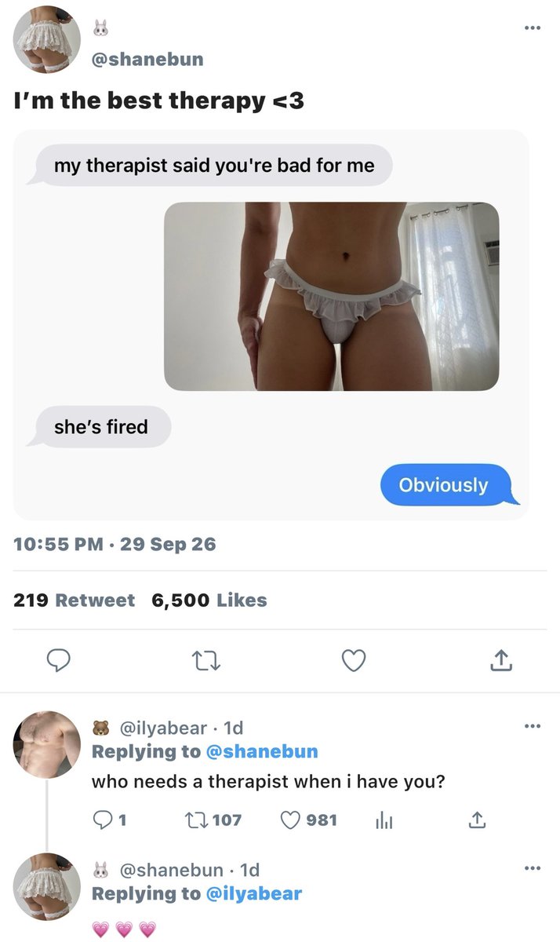Image resolution: width=560 pixels, height=942 pixels.
Task: Open the three-dot menu of the main tweet
Action: [533, 27]
